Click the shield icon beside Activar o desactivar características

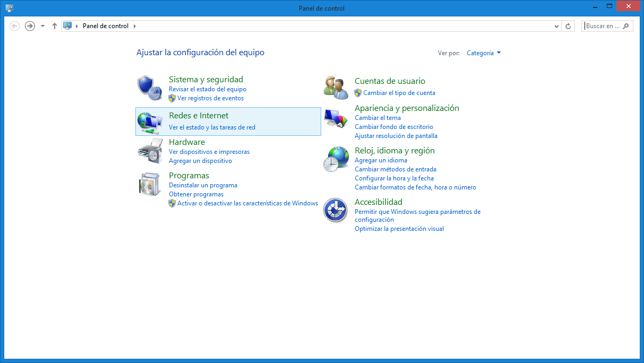172,203
